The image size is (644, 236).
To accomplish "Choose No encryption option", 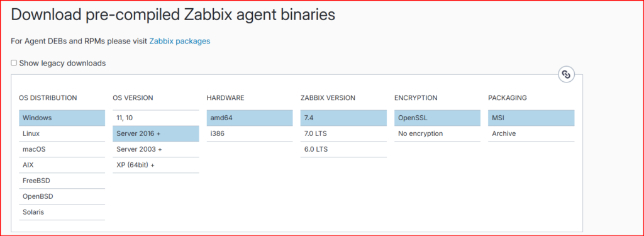I will pos(437,133).
